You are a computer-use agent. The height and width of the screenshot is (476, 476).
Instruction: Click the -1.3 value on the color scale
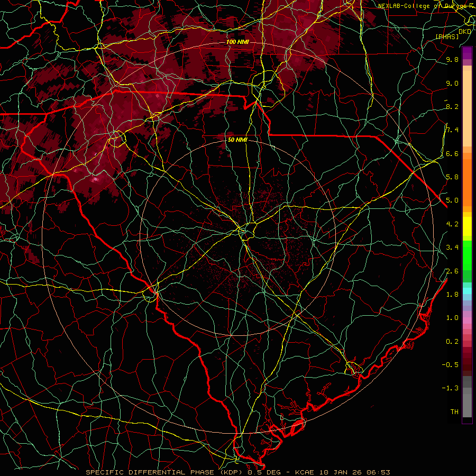click(x=450, y=388)
